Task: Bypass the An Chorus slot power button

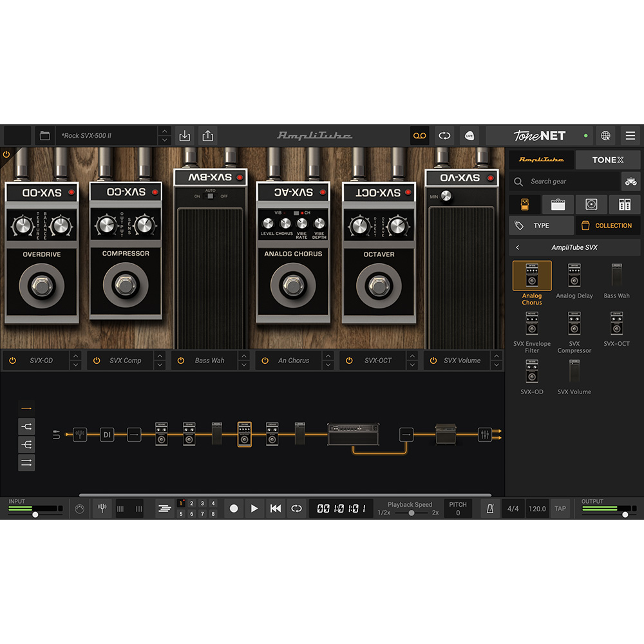Action: tap(265, 360)
